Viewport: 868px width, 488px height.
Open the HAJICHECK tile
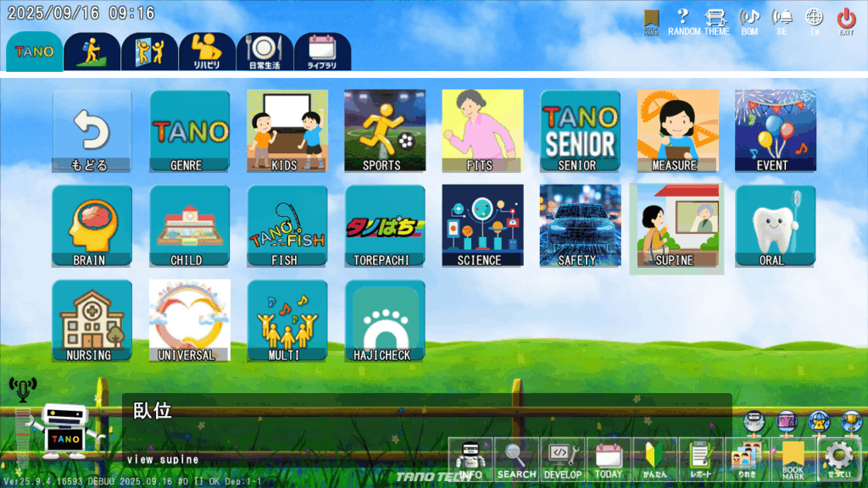[x=385, y=320]
